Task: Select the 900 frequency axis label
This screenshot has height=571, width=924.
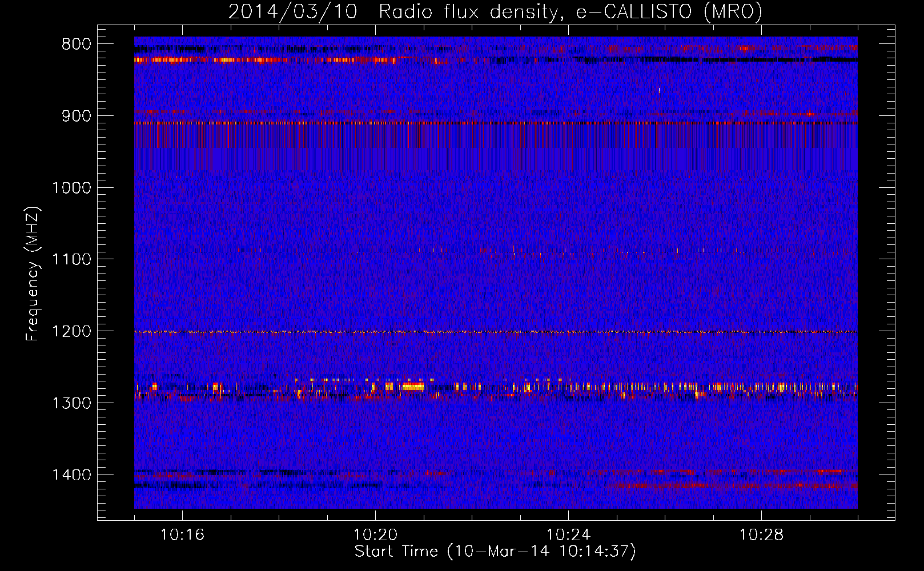Action: (x=76, y=116)
